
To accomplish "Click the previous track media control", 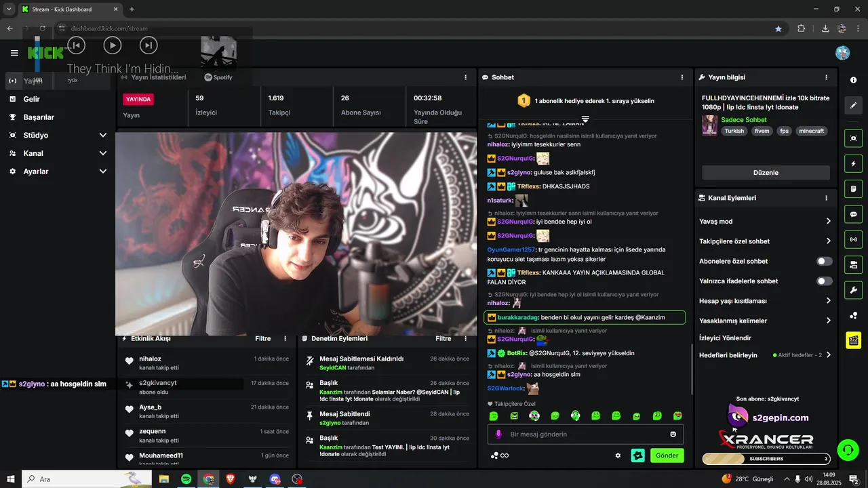I will (76, 45).
